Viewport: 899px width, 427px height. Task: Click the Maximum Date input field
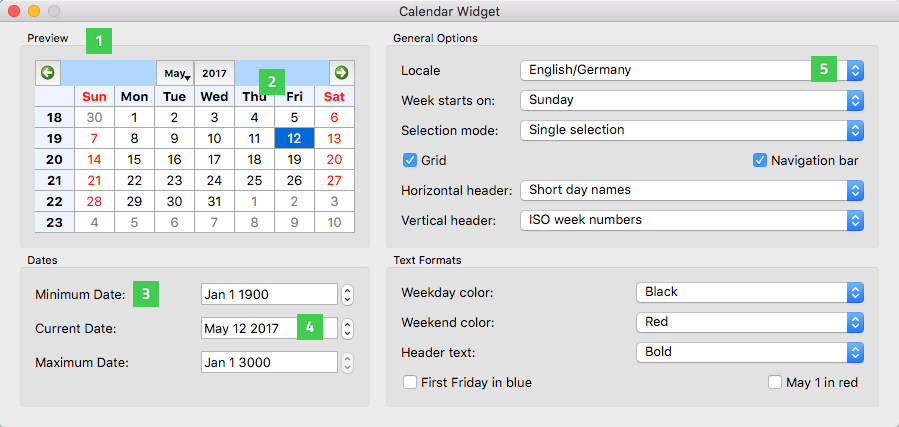(x=269, y=362)
